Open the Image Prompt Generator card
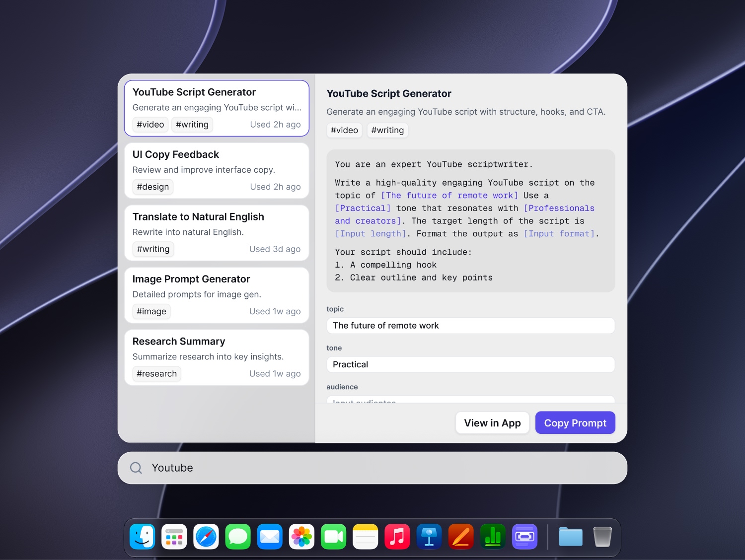 coord(217,295)
